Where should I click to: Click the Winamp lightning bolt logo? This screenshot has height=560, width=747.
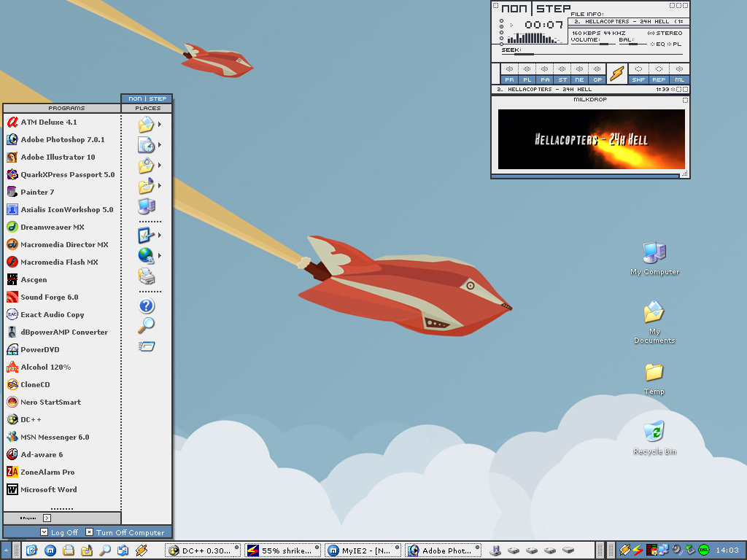pos(617,74)
